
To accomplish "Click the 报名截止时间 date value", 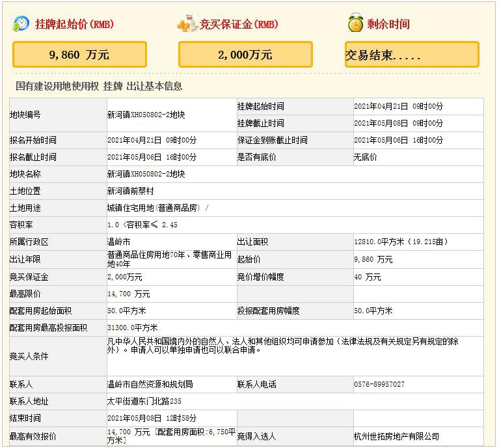I will pos(152,157).
